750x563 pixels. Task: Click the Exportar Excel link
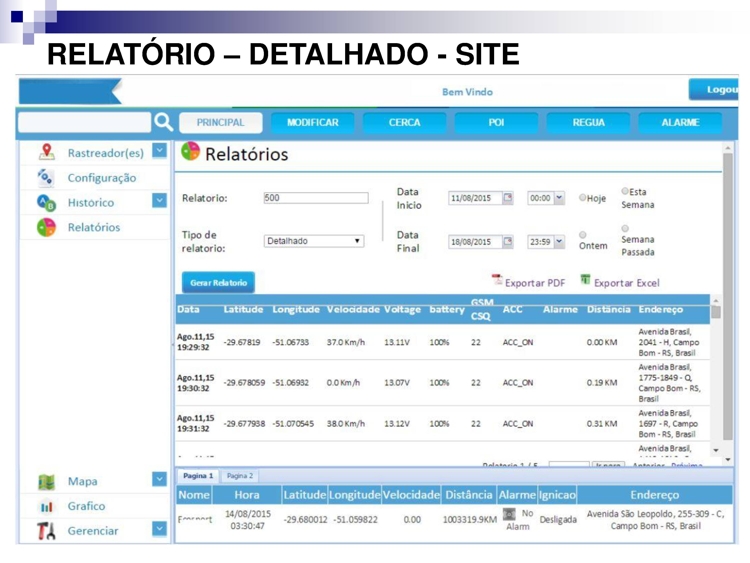[622, 282]
